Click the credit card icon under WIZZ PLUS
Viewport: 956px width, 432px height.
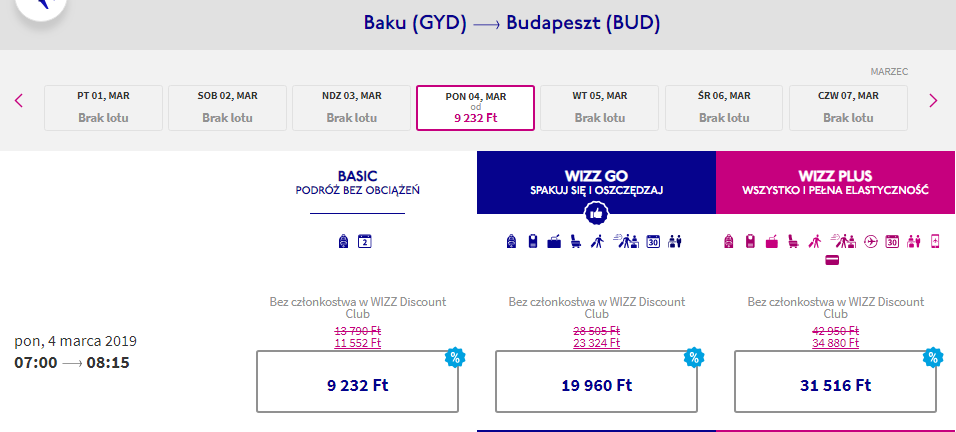point(832,260)
